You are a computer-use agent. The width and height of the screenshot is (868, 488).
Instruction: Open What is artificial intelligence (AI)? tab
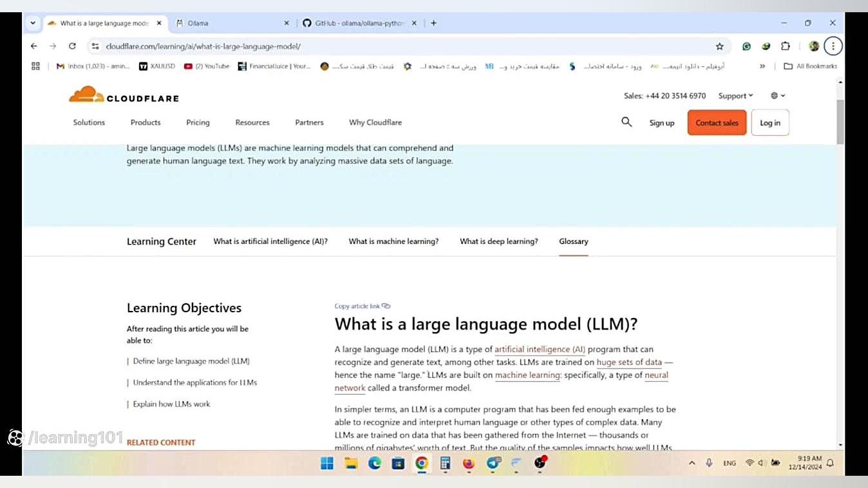(x=270, y=241)
